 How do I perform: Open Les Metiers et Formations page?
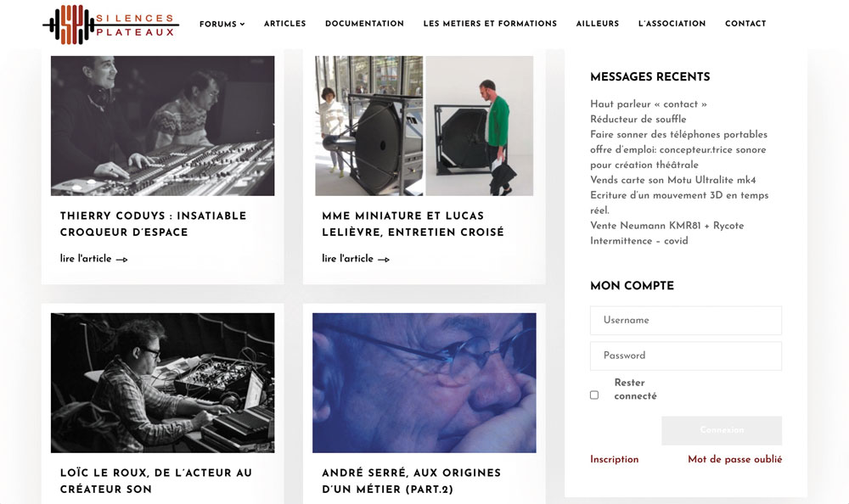[x=490, y=24]
